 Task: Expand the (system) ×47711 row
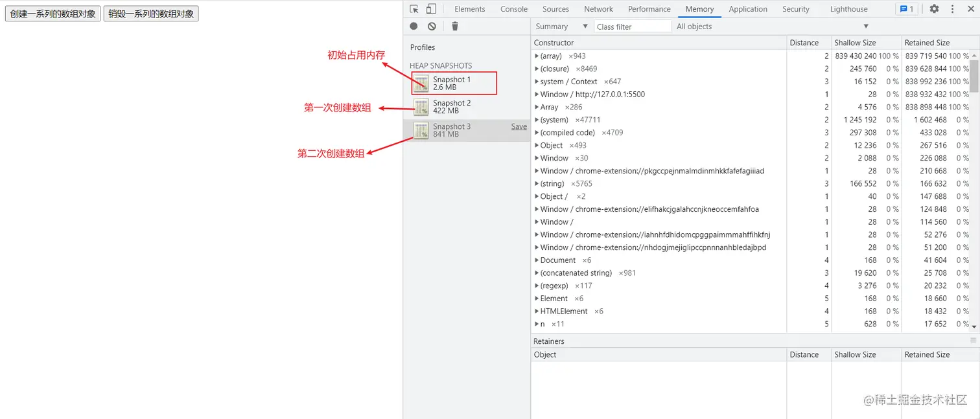537,120
